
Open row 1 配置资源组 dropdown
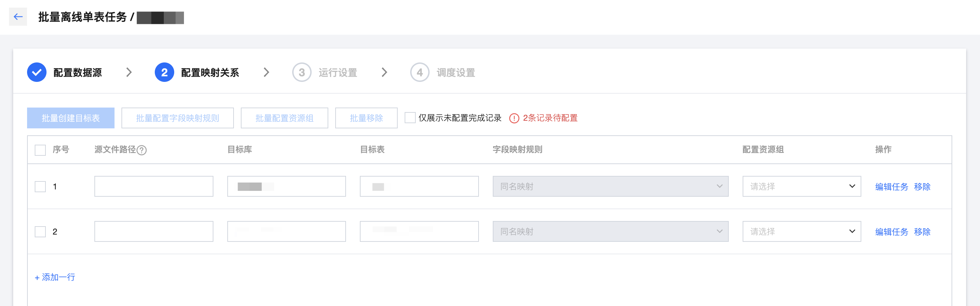801,186
